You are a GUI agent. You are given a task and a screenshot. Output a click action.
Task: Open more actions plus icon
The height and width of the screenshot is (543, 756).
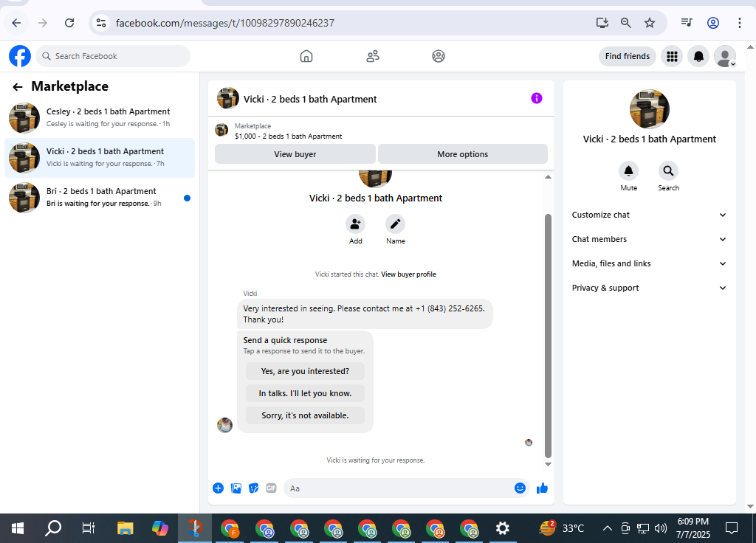(x=218, y=488)
